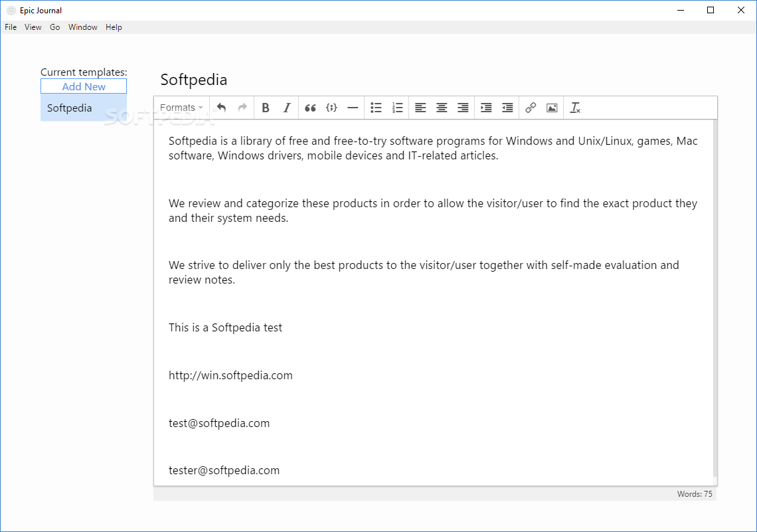Viewport: 757px width, 532px height.
Task: Click paragraph starting 'Softpedia is a library'
Action: pyautogui.click(x=432, y=148)
